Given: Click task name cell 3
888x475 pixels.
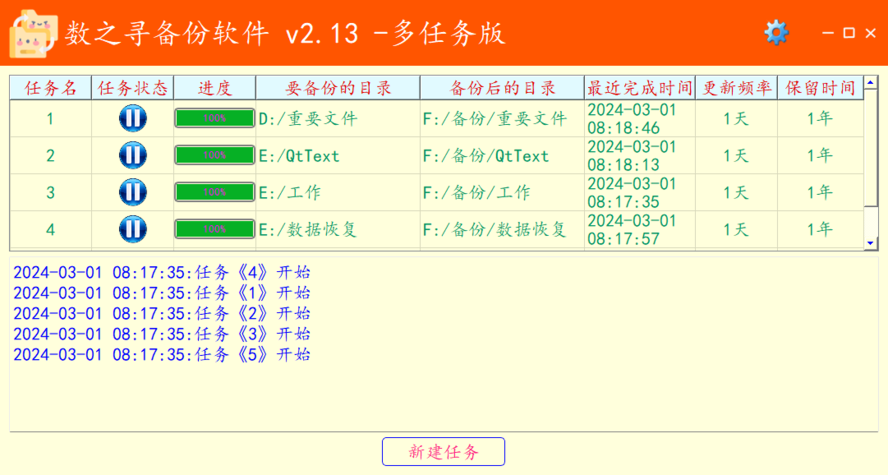Looking at the screenshot, I should coord(50,192).
